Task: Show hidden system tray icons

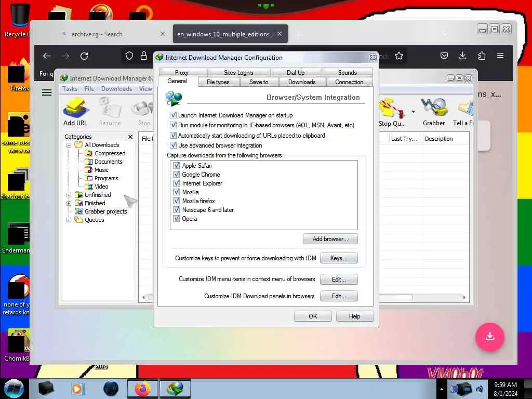Action: [442, 389]
